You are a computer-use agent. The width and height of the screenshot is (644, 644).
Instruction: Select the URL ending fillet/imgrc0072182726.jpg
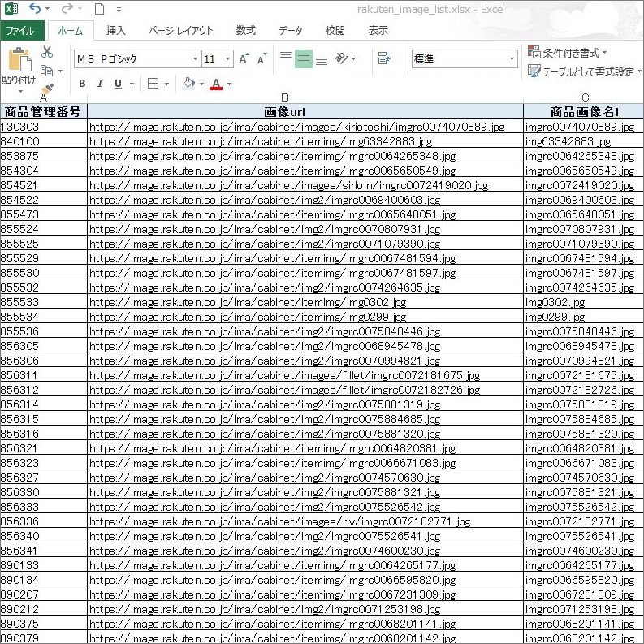tap(305, 390)
